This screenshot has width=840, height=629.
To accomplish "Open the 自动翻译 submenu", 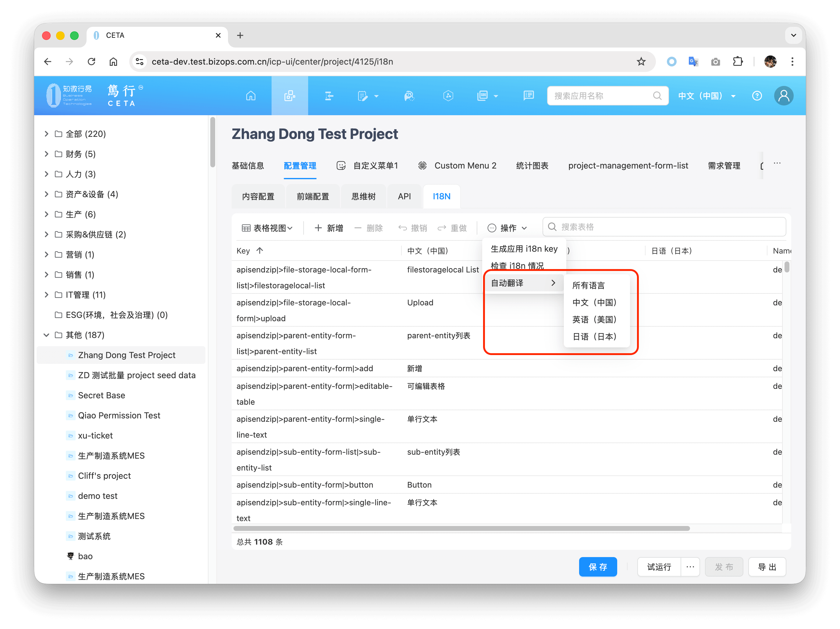I will point(524,283).
